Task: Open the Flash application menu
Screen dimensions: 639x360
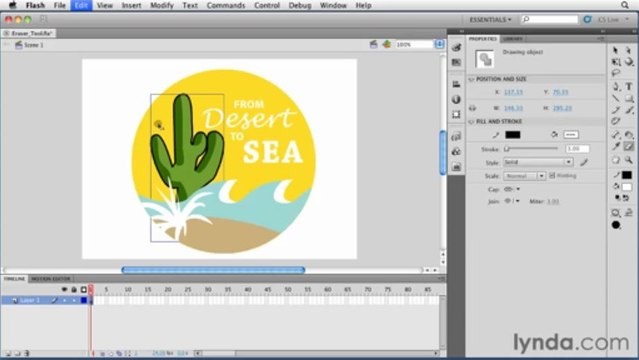Action: (x=35, y=5)
